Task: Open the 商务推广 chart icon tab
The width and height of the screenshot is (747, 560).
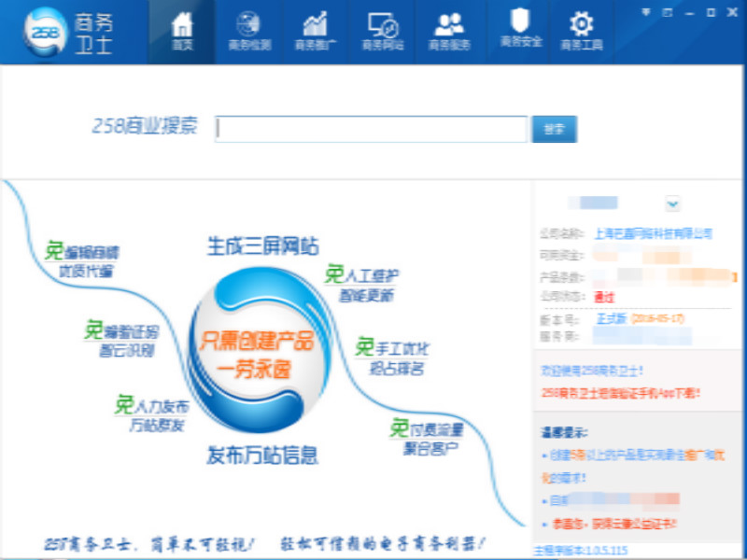Action: click(316, 32)
